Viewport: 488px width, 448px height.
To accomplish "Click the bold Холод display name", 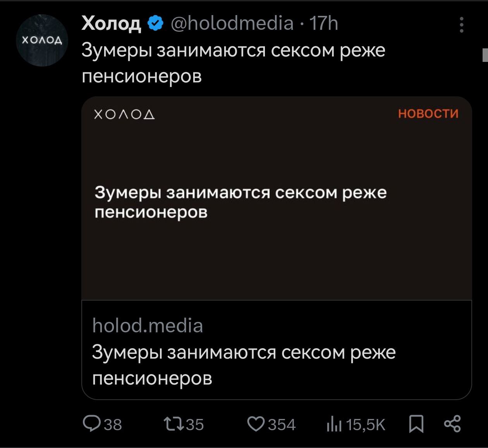I will [112, 24].
